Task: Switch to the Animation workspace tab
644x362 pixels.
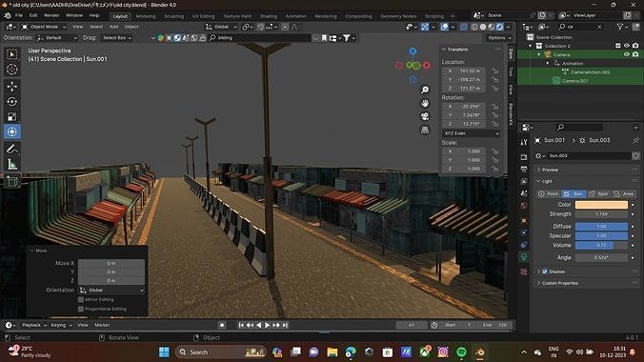Action: pos(295,16)
